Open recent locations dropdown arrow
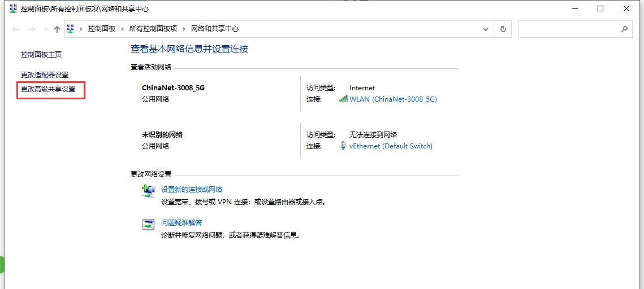 (45, 29)
